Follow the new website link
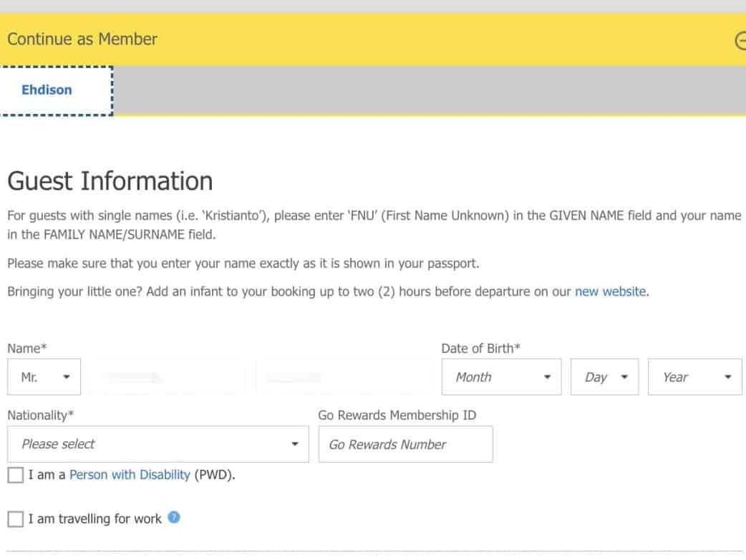The image size is (746, 560). pyautogui.click(x=610, y=291)
